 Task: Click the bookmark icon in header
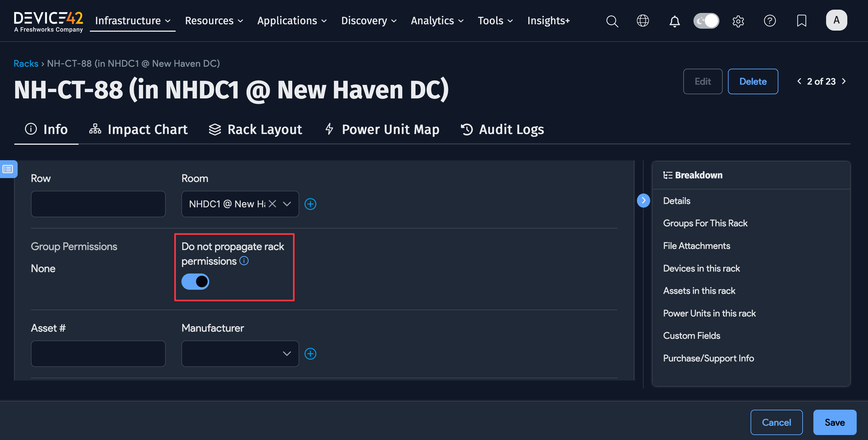[x=801, y=21]
